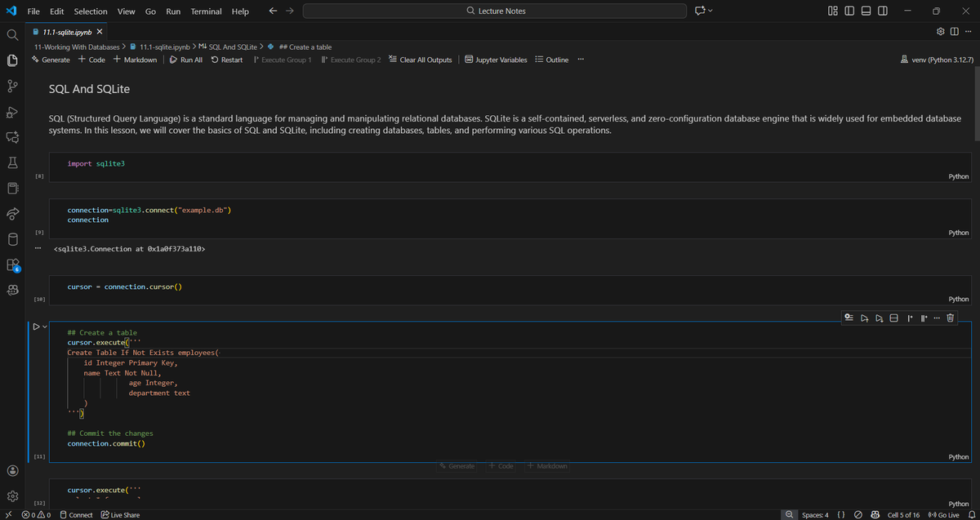Viewport: 980px width, 520px height.
Task: Open editor More Actions ellipsis top right
Action: pos(968,31)
